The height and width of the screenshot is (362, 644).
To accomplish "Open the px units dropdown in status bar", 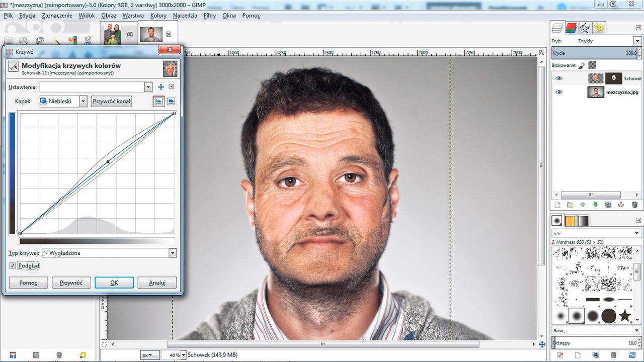I will tap(150, 355).
